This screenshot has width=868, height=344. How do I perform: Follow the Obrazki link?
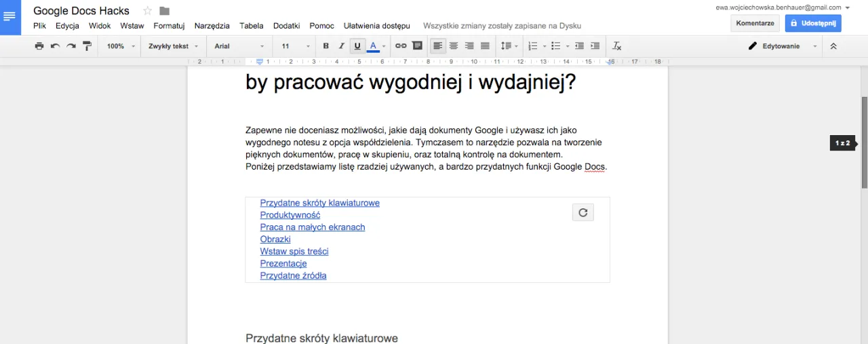coord(275,240)
